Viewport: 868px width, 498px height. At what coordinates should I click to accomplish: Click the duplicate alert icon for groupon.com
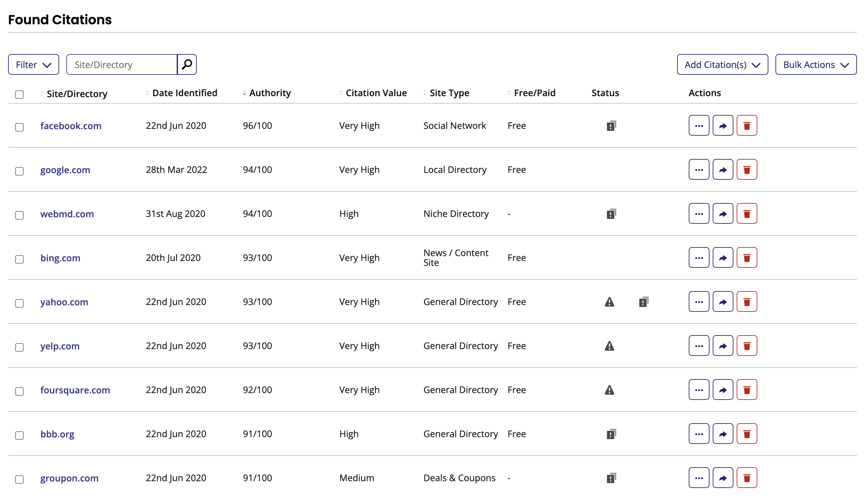[611, 478]
